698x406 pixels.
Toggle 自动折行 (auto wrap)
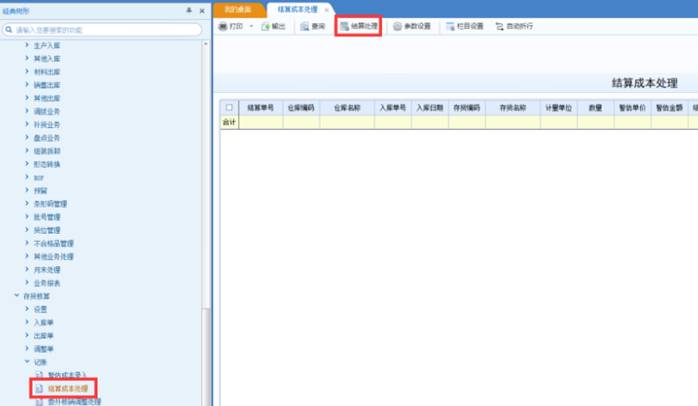click(x=514, y=26)
